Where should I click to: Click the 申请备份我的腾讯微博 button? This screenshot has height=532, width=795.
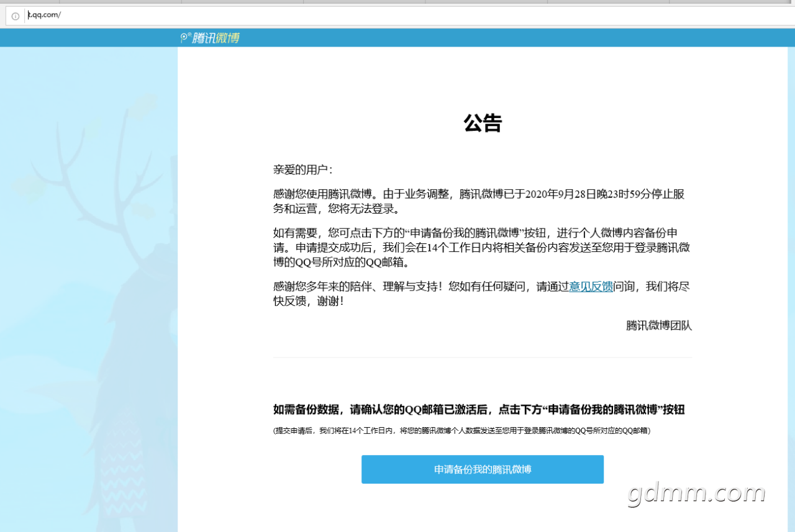click(483, 469)
